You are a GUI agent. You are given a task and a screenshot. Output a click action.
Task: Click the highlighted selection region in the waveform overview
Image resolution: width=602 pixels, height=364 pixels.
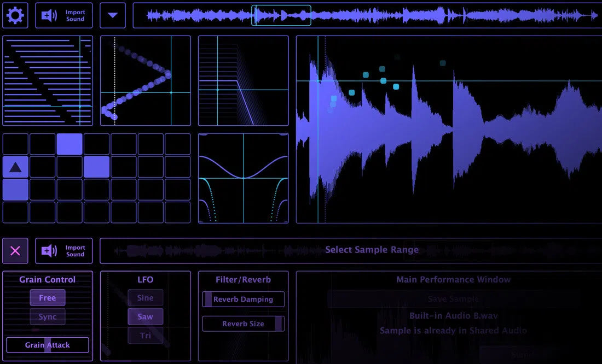[x=281, y=15]
